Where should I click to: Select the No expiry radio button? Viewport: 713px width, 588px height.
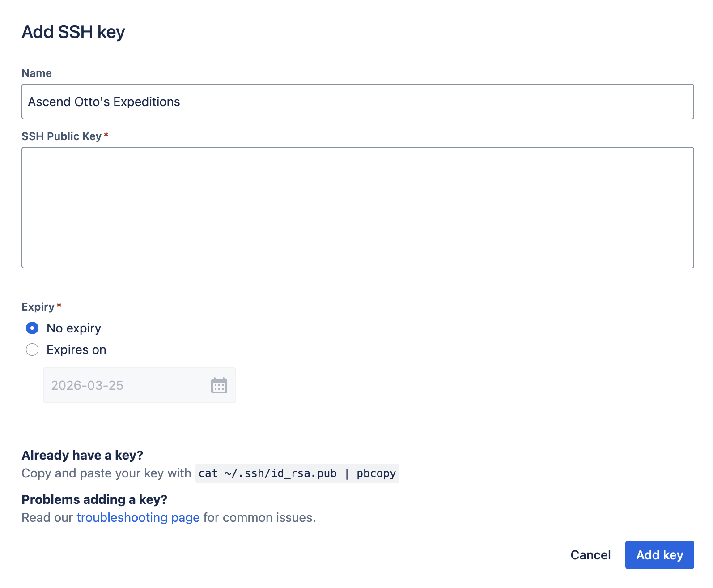coord(32,328)
